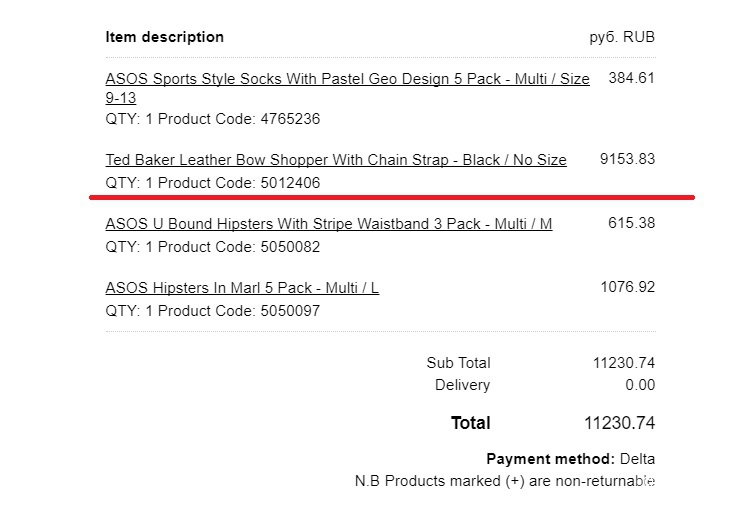Click product code 5050097 line
Screen dimensions: 734x516
(x=213, y=311)
